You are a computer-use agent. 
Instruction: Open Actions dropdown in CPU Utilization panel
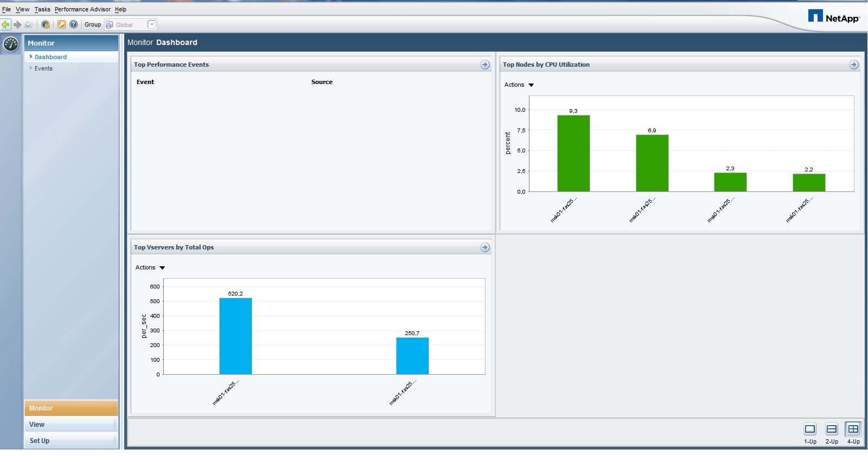pyautogui.click(x=519, y=85)
